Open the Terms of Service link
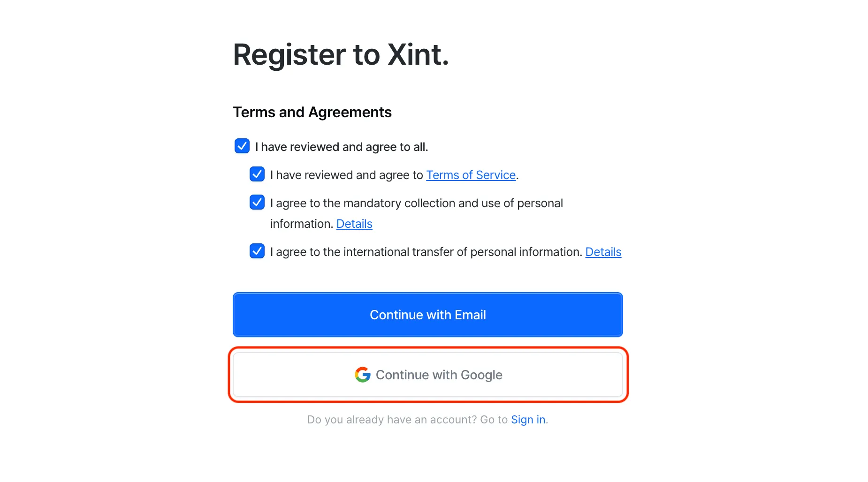 [471, 175]
